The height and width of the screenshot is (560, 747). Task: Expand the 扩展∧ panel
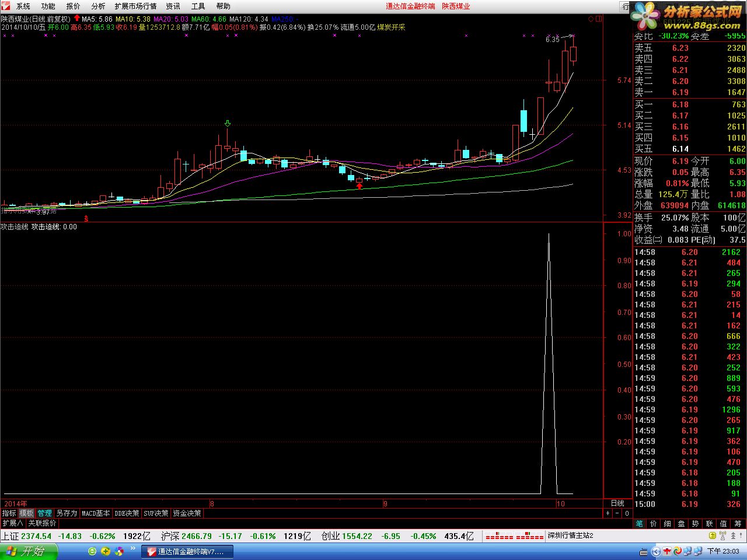click(13, 523)
